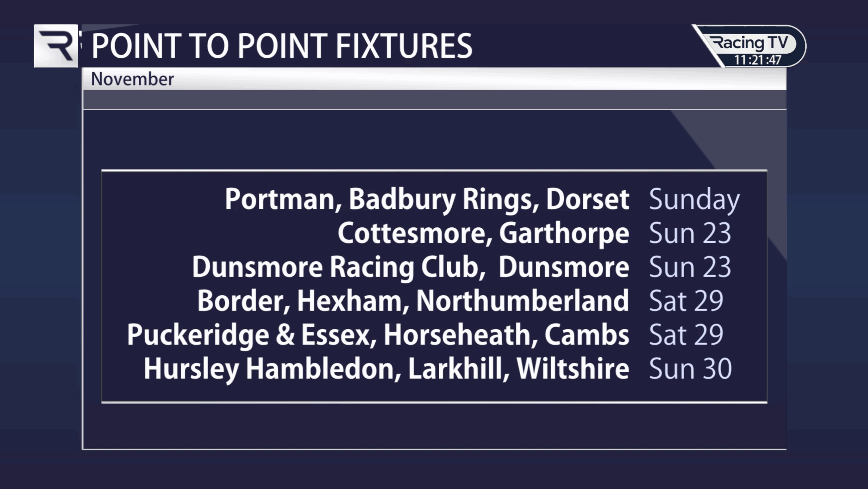Select the November month header
The height and width of the screenshot is (489, 868).
click(x=132, y=79)
